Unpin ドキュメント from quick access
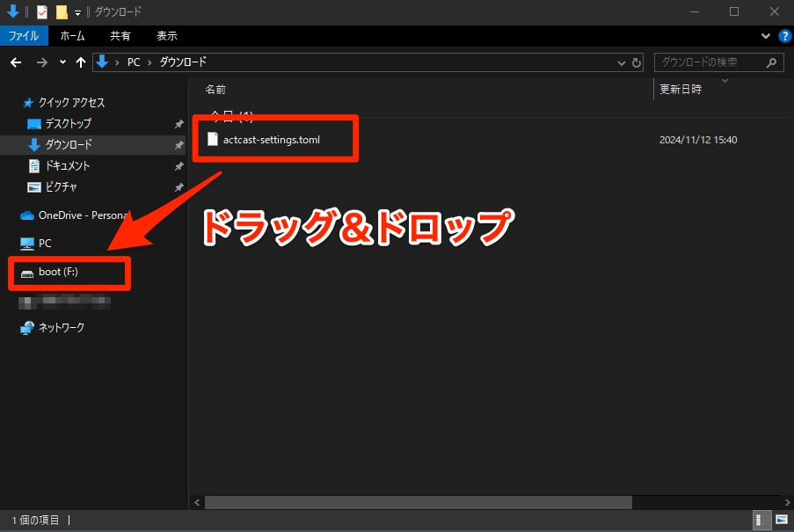 click(x=178, y=165)
